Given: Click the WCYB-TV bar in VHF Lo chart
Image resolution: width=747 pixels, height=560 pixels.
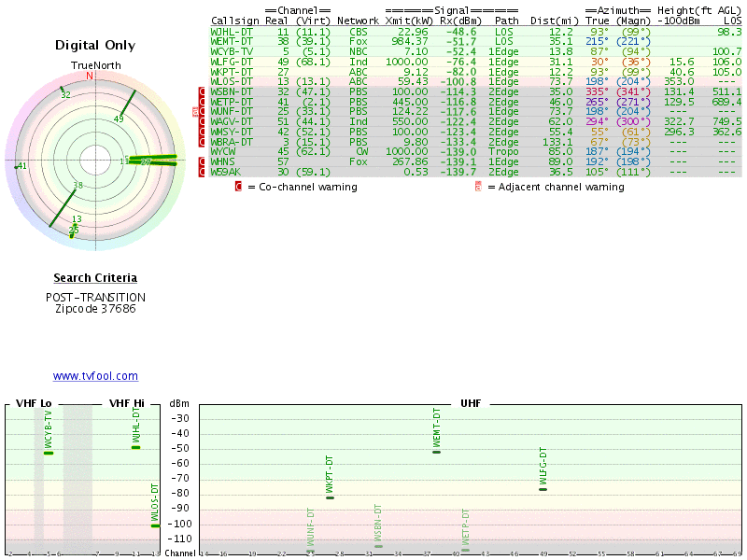Looking at the screenshot, I should [49, 453].
